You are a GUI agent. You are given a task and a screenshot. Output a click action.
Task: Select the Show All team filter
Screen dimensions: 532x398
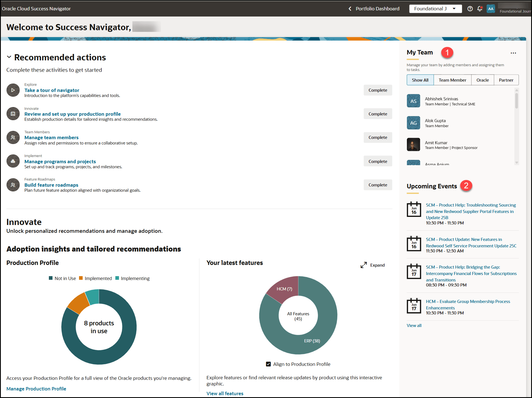pos(420,80)
